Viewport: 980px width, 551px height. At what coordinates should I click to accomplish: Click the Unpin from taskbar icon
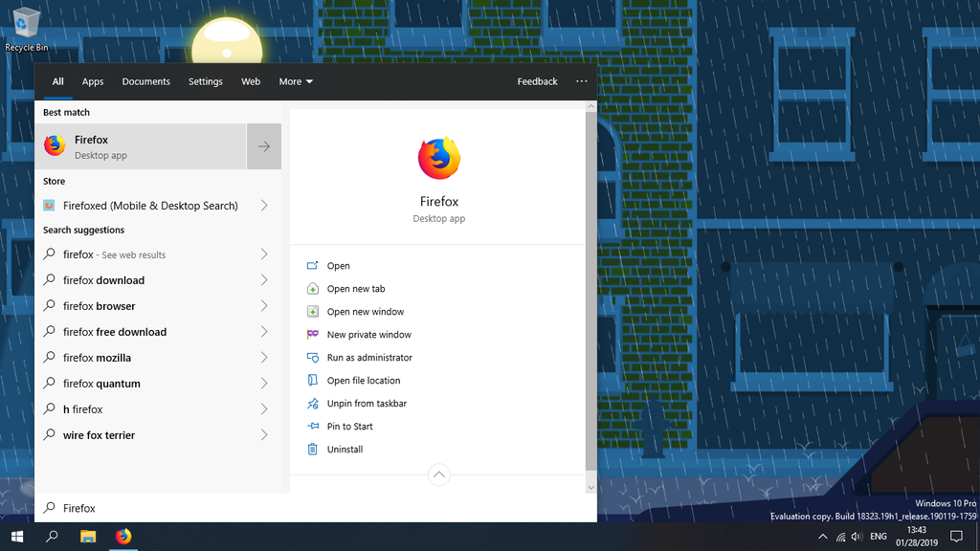coord(313,404)
